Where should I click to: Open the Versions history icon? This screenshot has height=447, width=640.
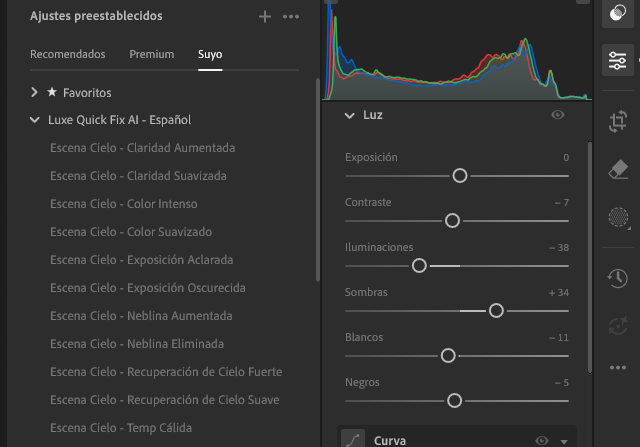tap(617, 278)
